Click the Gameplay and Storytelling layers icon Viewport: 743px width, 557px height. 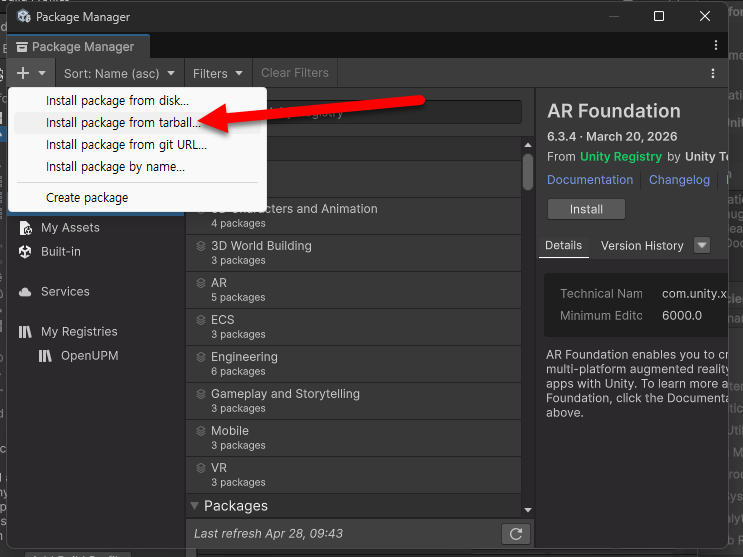201,394
